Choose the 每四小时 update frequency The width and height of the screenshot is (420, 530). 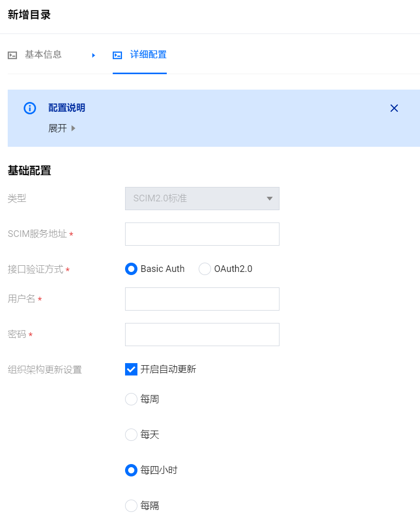coord(131,470)
